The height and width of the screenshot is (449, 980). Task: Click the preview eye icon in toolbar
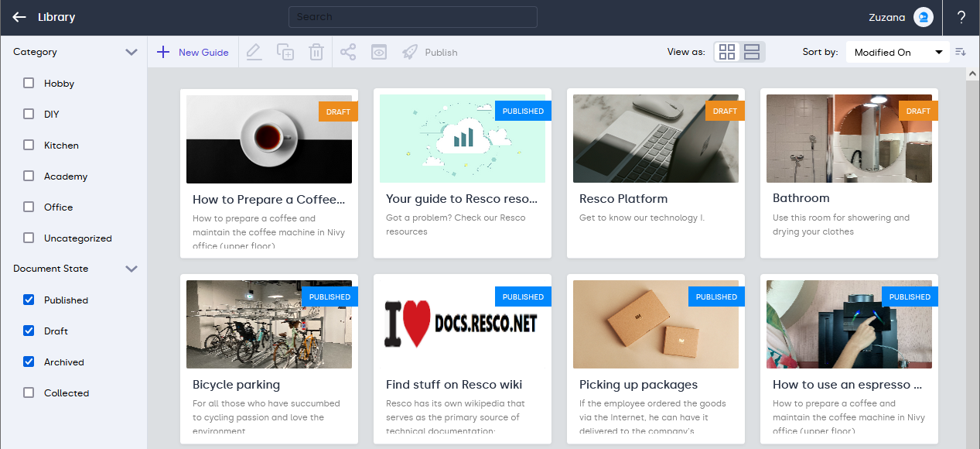378,52
